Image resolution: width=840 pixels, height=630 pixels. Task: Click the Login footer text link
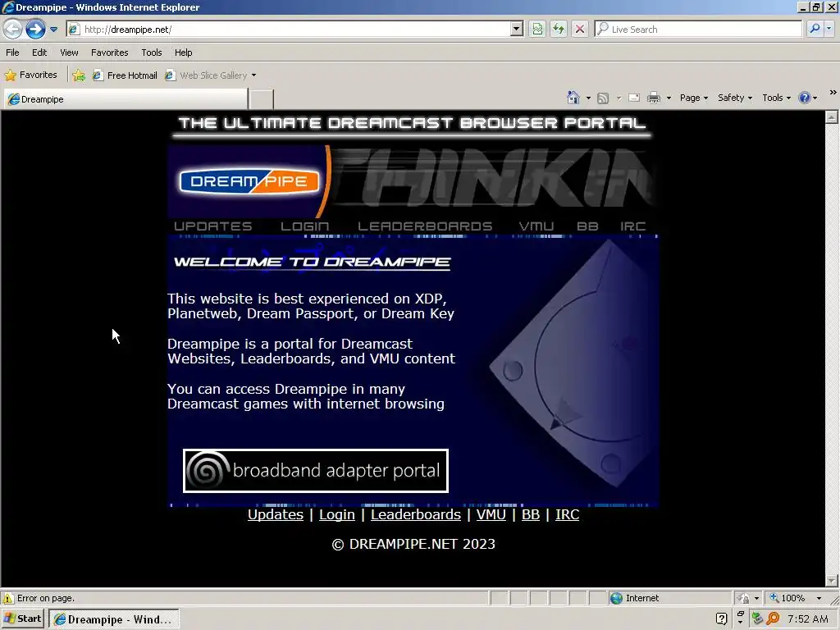337,515
